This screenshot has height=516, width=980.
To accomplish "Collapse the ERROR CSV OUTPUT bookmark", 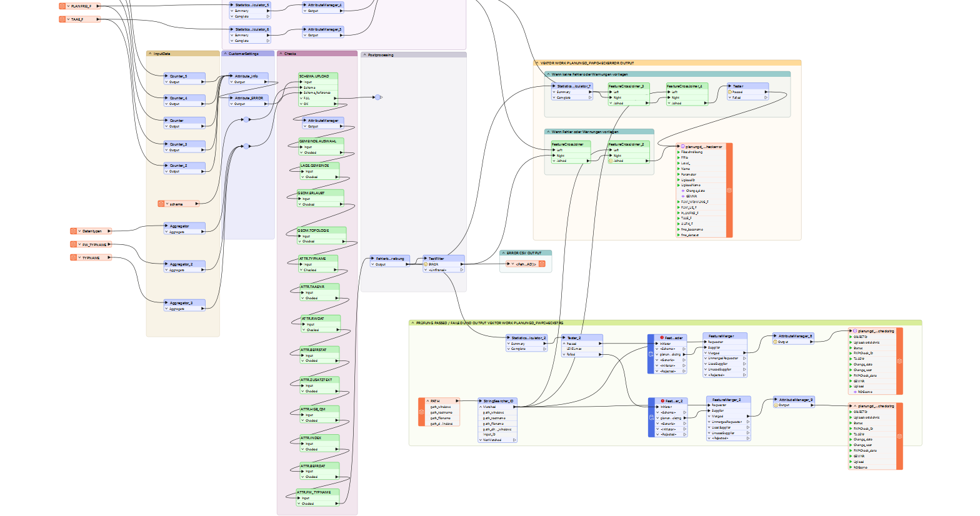I will click(x=503, y=253).
